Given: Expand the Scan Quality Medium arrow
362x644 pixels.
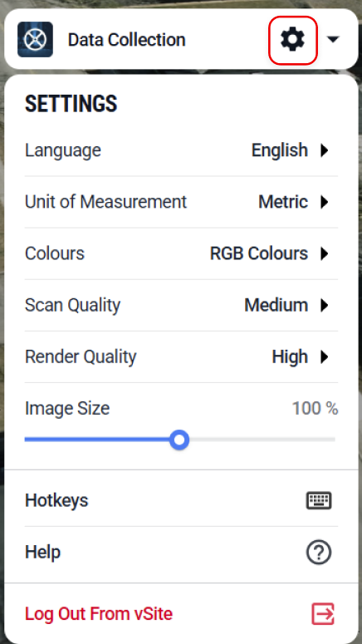Looking at the screenshot, I should pos(325,306).
